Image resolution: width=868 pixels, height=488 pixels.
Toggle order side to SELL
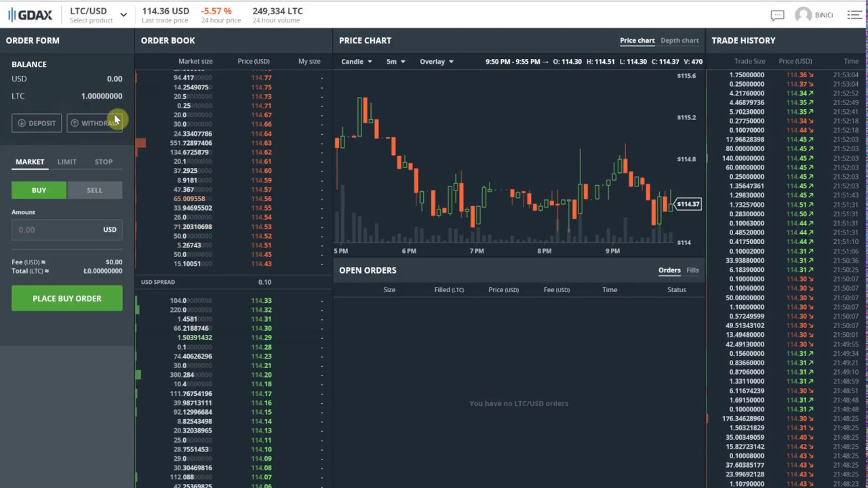94,190
